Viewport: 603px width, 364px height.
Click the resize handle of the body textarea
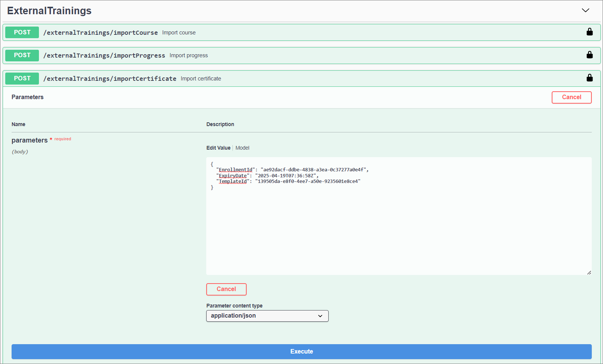point(589,272)
